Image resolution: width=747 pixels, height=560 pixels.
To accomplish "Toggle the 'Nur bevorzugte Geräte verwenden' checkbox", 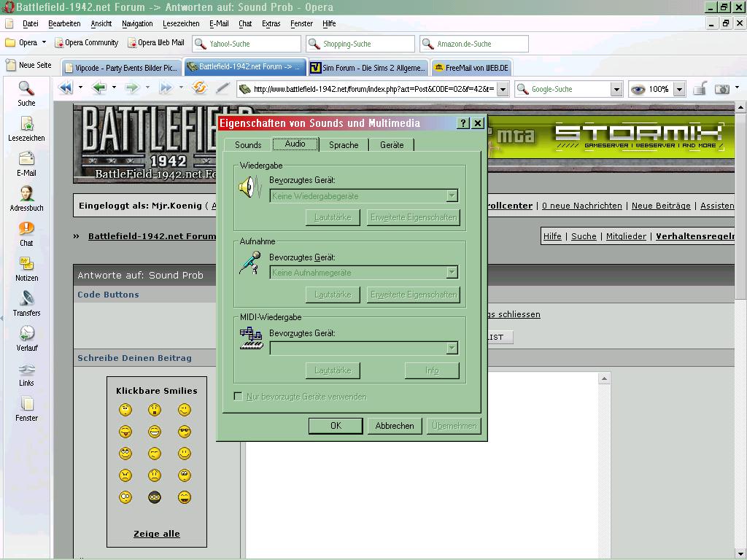I will 239,396.
